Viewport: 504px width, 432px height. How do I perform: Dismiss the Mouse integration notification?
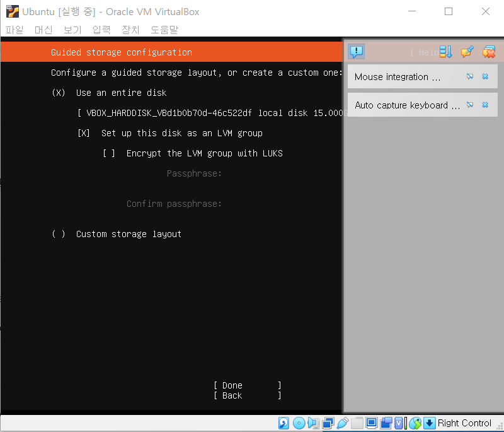485,76
